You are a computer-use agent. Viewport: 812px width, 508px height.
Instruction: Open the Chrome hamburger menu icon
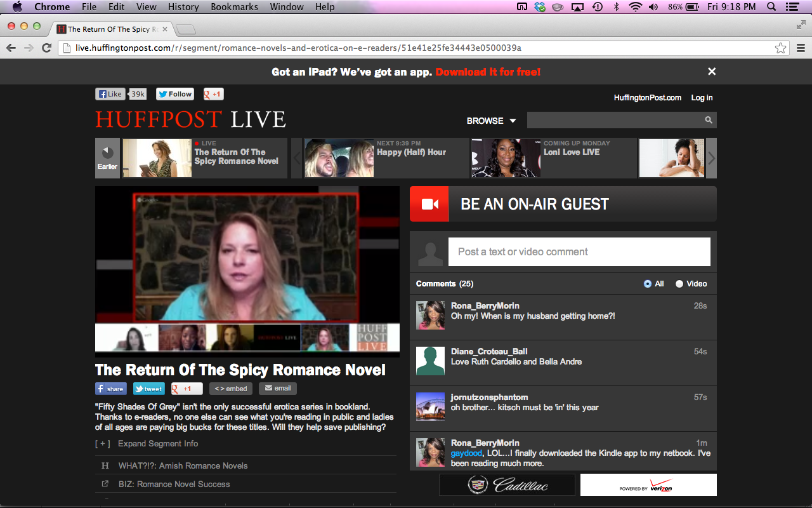click(x=801, y=48)
